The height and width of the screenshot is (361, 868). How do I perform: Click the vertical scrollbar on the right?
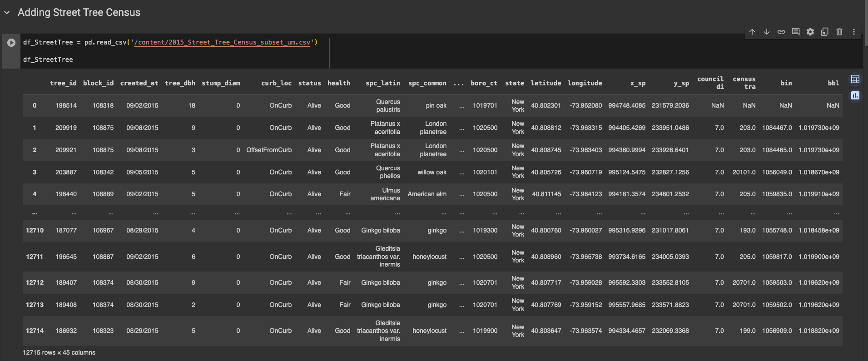(x=865, y=23)
